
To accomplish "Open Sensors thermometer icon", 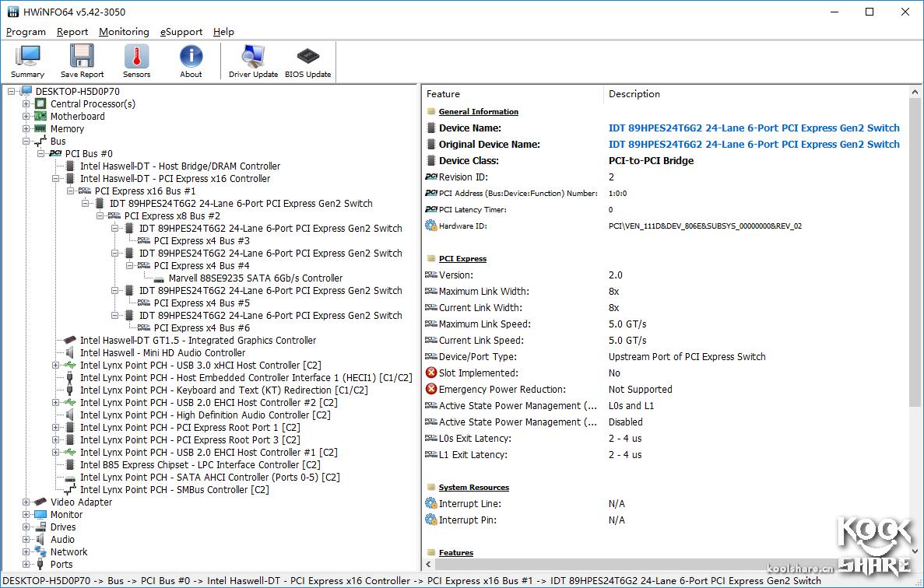I will click(x=136, y=61).
